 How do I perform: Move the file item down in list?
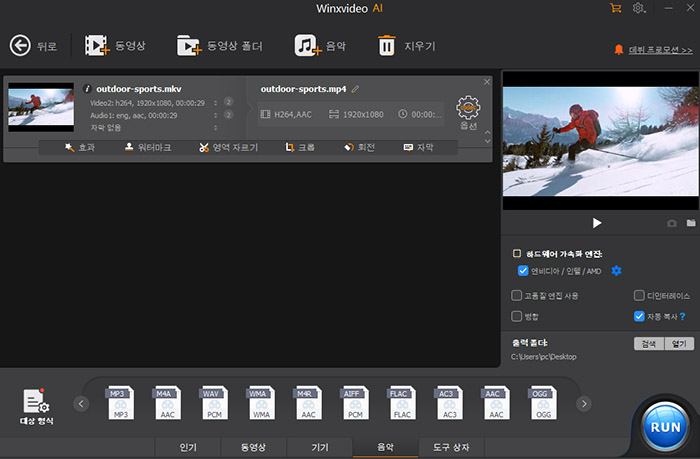tap(488, 141)
